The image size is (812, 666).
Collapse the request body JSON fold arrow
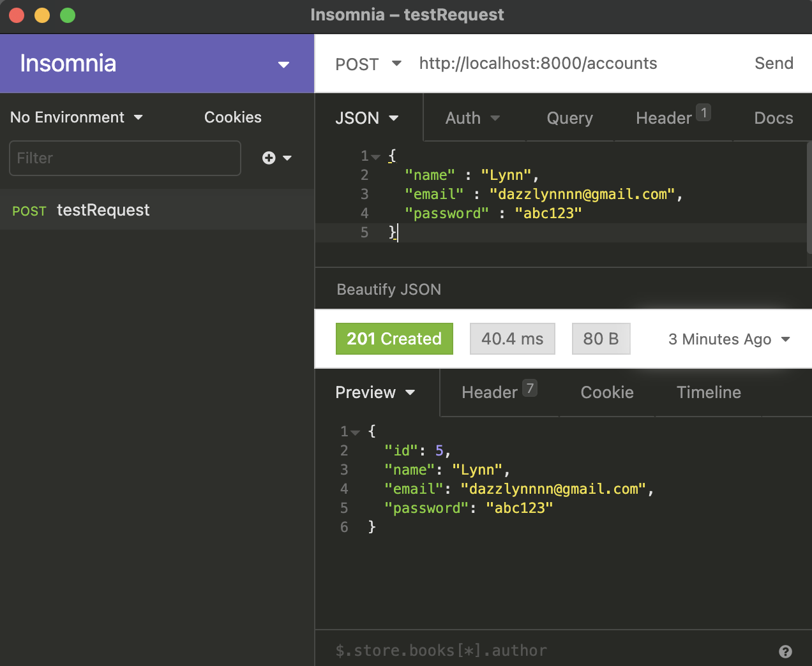tap(376, 156)
